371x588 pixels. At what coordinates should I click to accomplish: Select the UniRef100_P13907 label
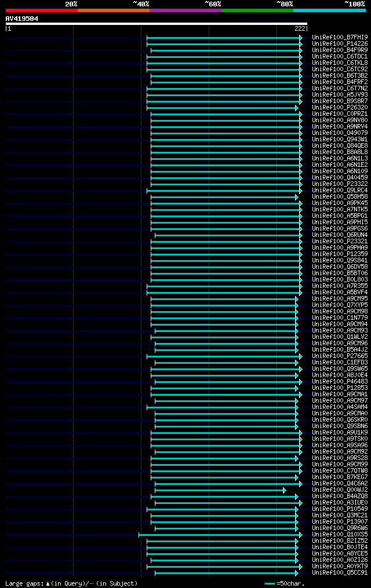click(340, 522)
